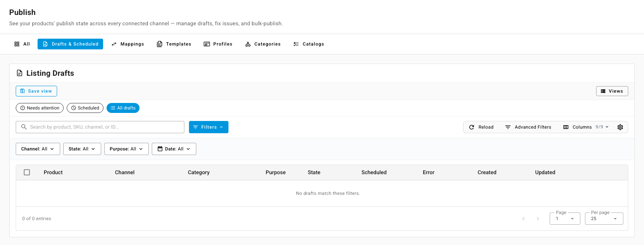Viewport: 644px width, 245px height.
Task: Click 'No drafts match these filters.' message
Action: (328, 193)
